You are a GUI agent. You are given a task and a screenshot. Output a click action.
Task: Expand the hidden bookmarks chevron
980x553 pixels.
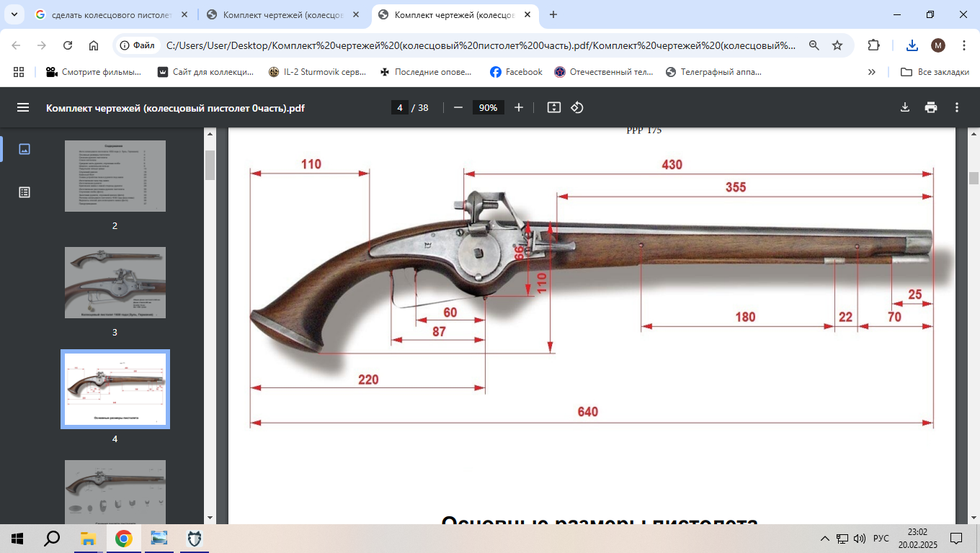(872, 72)
